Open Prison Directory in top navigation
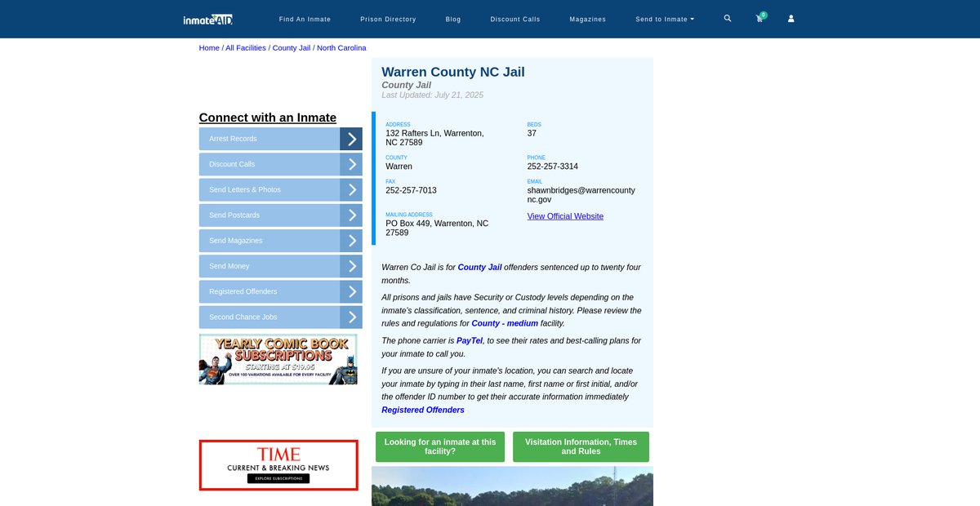The height and width of the screenshot is (506, 980). coord(388,19)
